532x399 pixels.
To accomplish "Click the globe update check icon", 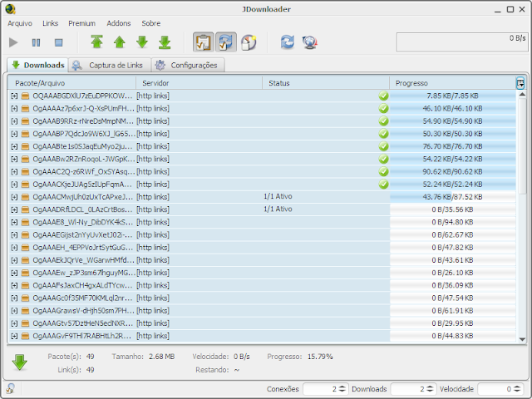I will (310, 42).
